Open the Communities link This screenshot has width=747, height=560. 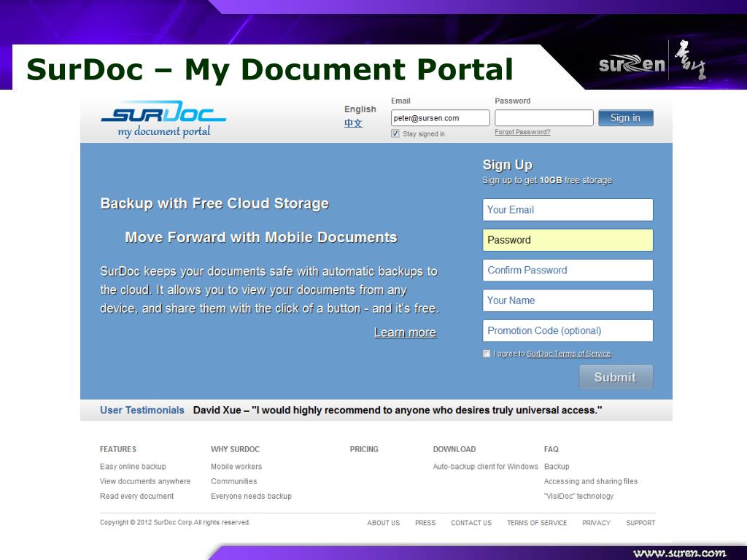tap(234, 481)
